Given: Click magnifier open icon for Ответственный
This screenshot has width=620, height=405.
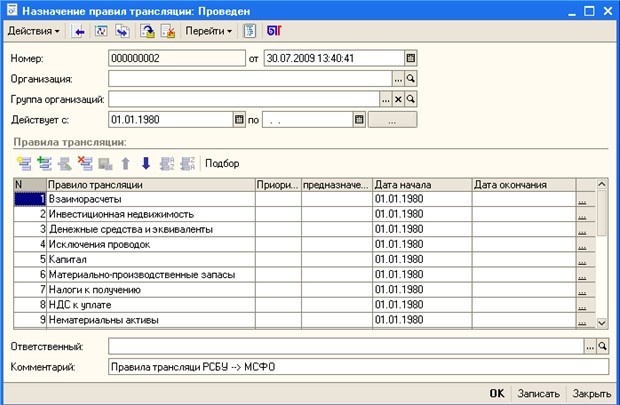Looking at the screenshot, I should coord(602,346).
